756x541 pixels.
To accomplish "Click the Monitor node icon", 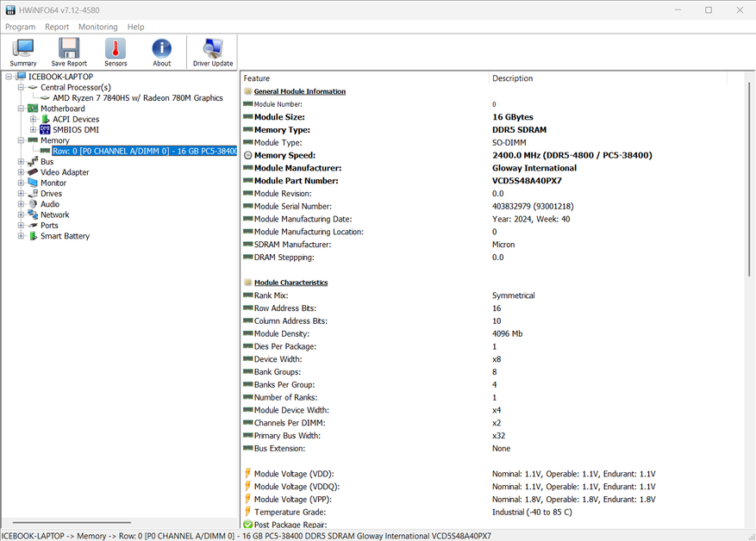I will tap(33, 183).
